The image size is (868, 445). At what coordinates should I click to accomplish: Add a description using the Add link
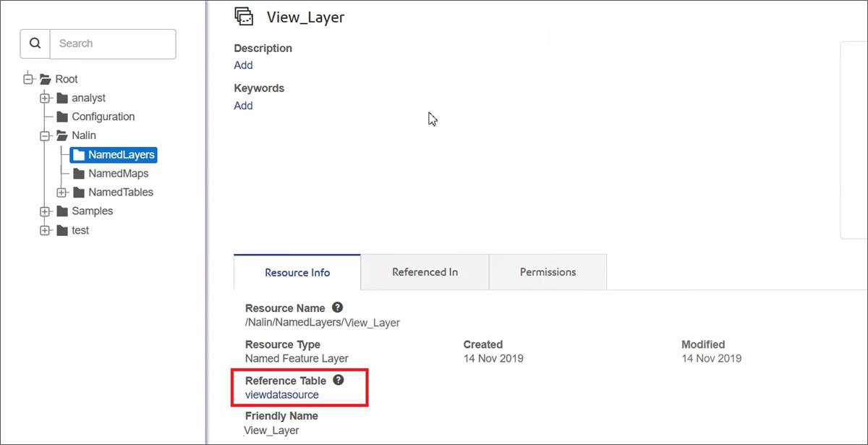(x=243, y=65)
